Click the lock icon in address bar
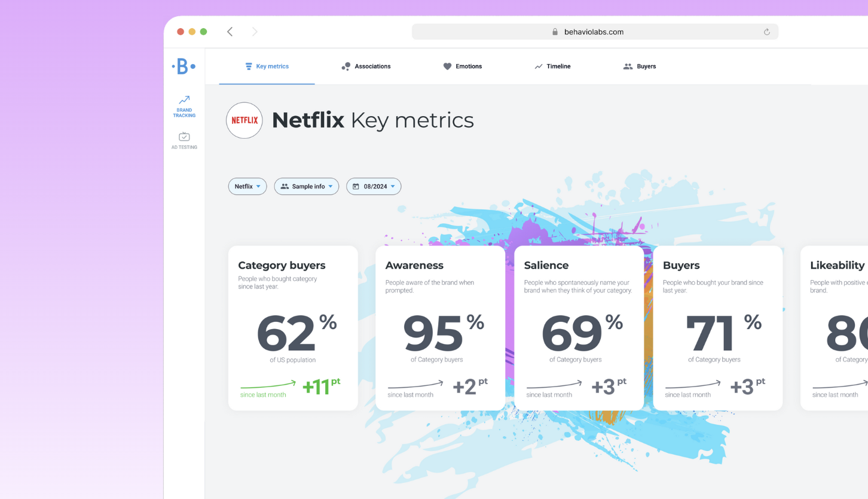 point(555,32)
